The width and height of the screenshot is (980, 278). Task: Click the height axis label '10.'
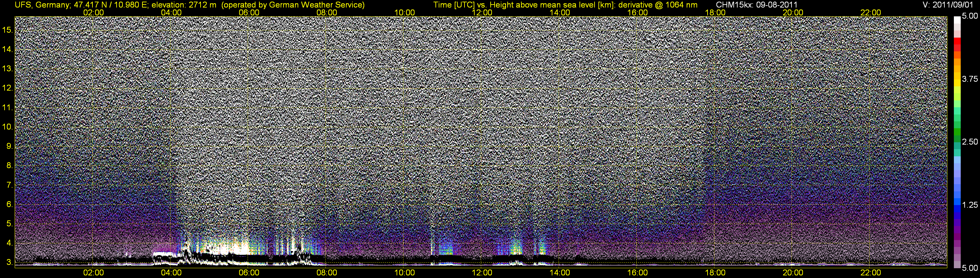(8, 127)
